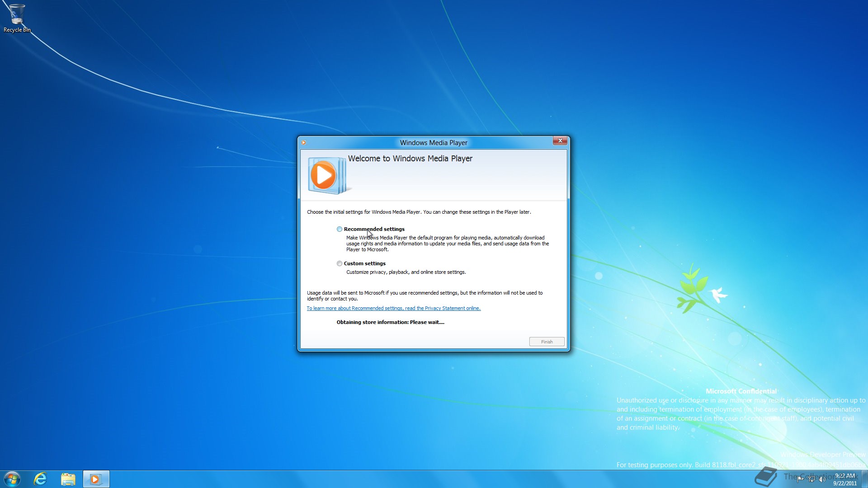Select the Recommended settings radio button

340,229
